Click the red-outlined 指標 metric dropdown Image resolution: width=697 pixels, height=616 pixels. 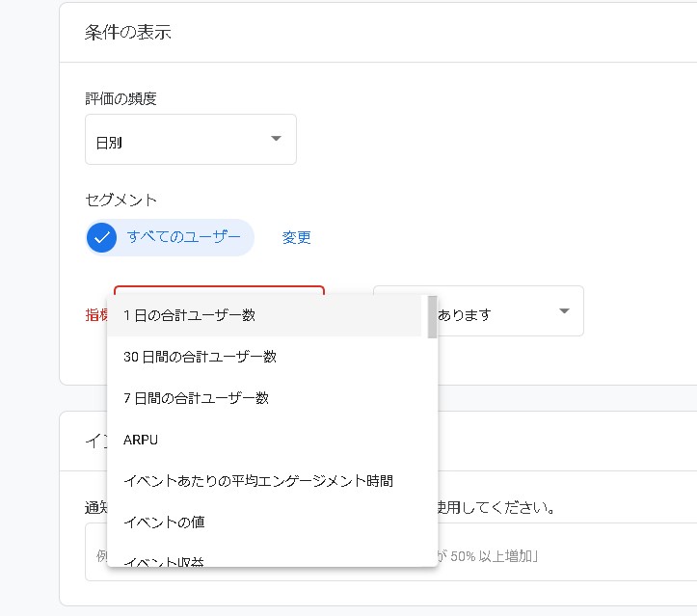click(219, 289)
